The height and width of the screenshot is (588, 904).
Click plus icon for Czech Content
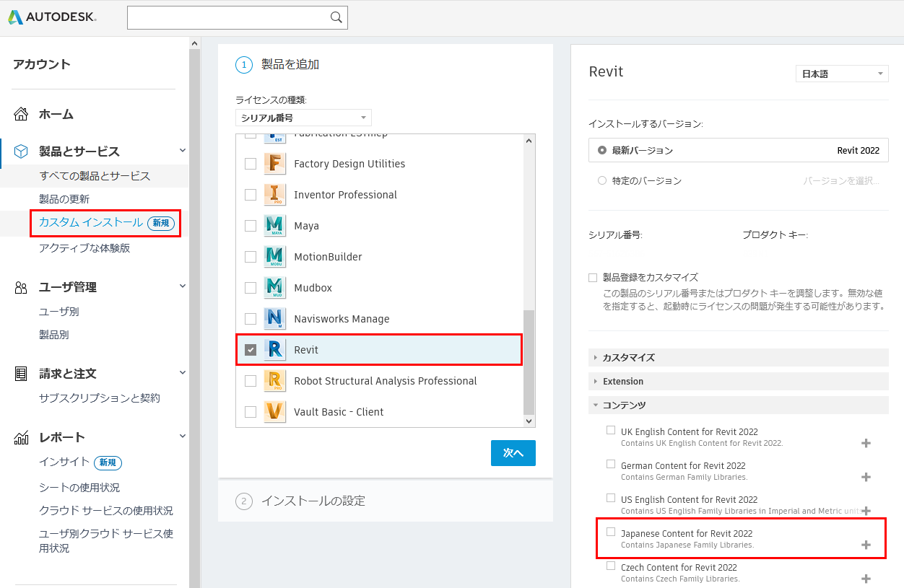coord(866,579)
